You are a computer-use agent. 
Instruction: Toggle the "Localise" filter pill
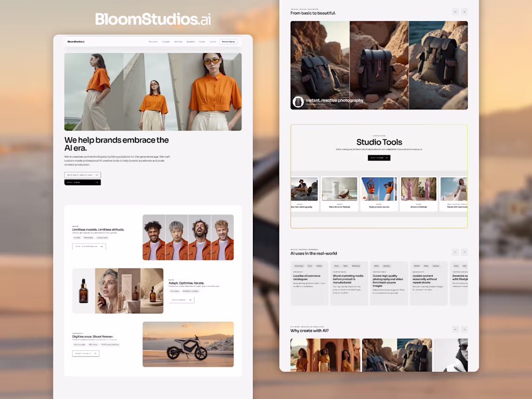click(x=77, y=237)
